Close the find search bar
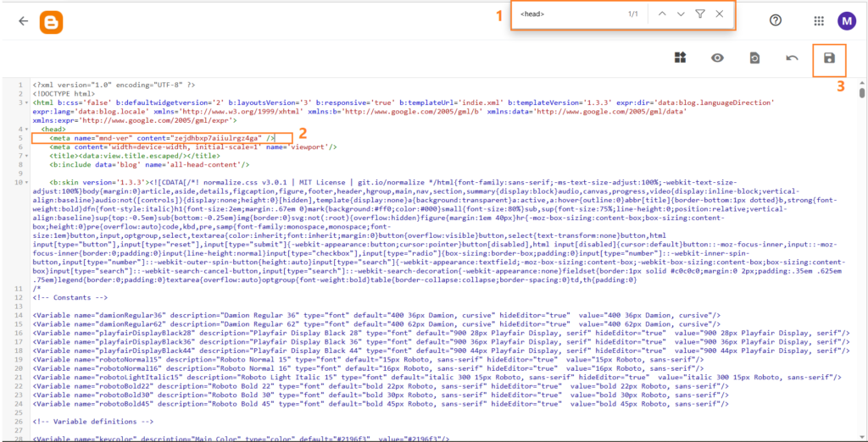 pyautogui.click(x=720, y=14)
